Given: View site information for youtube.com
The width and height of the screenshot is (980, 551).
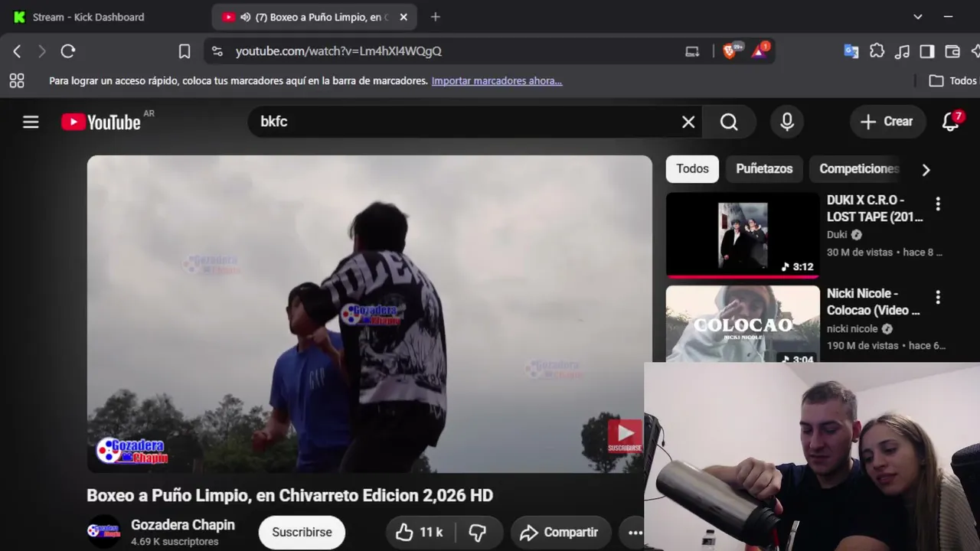Looking at the screenshot, I should [x=217, y=51].
